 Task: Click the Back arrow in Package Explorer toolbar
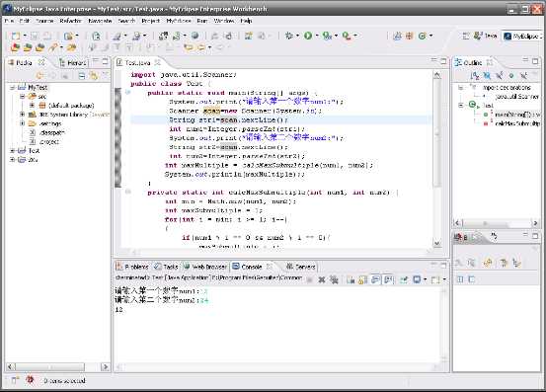point(40,76)
